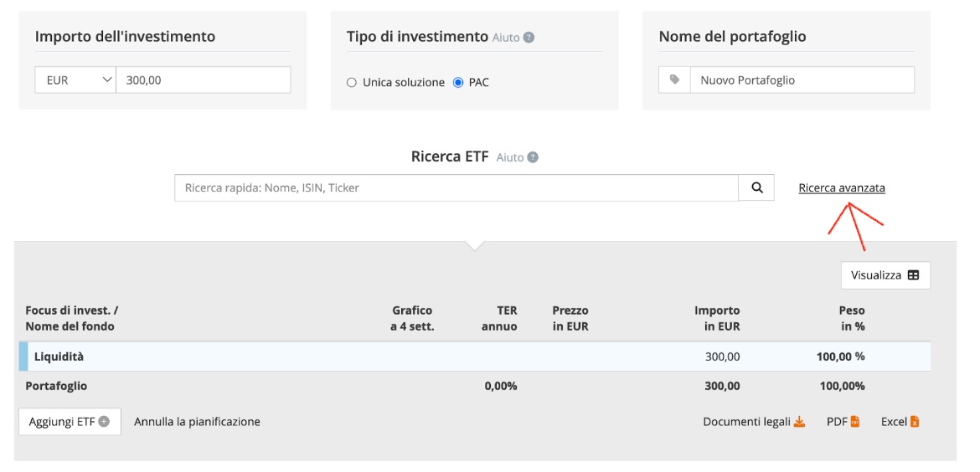
Task: Download the Documenti legali
Action: [754, 422]
